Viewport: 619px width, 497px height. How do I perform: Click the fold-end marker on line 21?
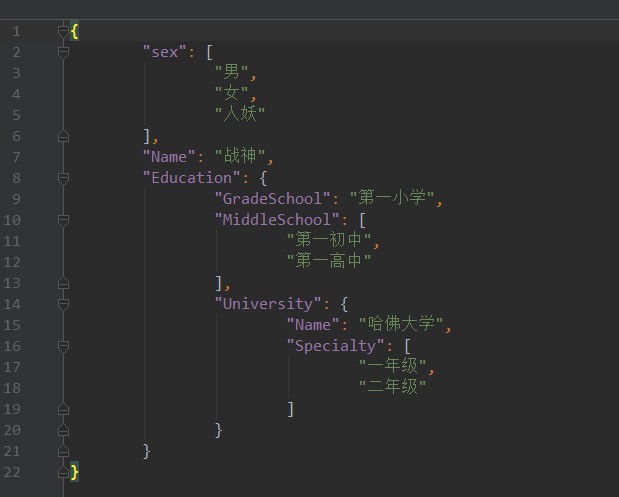pos(64,451)
